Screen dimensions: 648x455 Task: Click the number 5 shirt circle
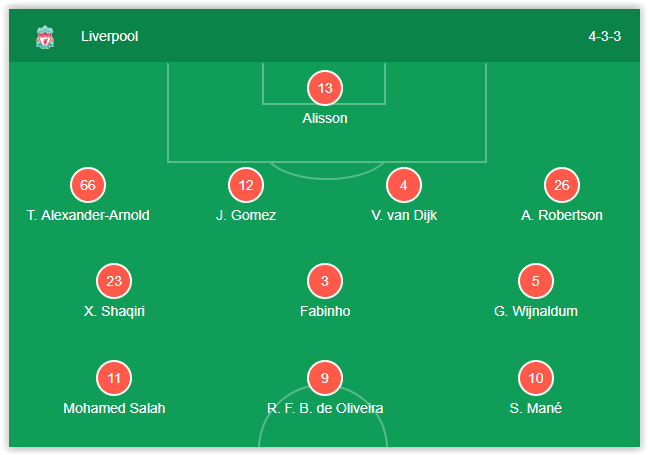(536, 281)
